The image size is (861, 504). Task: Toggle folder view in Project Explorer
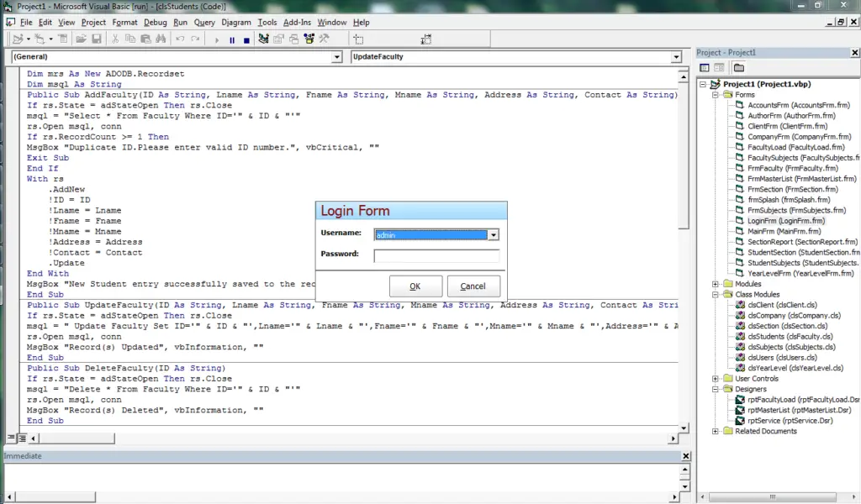[x=738, y=67]
